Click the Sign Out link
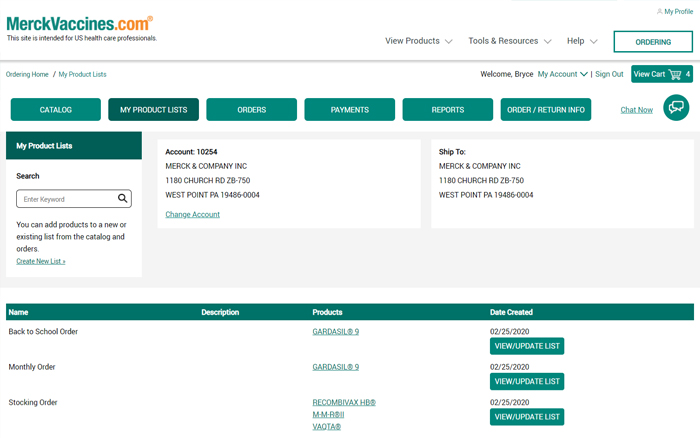 (x=609, y=74)
